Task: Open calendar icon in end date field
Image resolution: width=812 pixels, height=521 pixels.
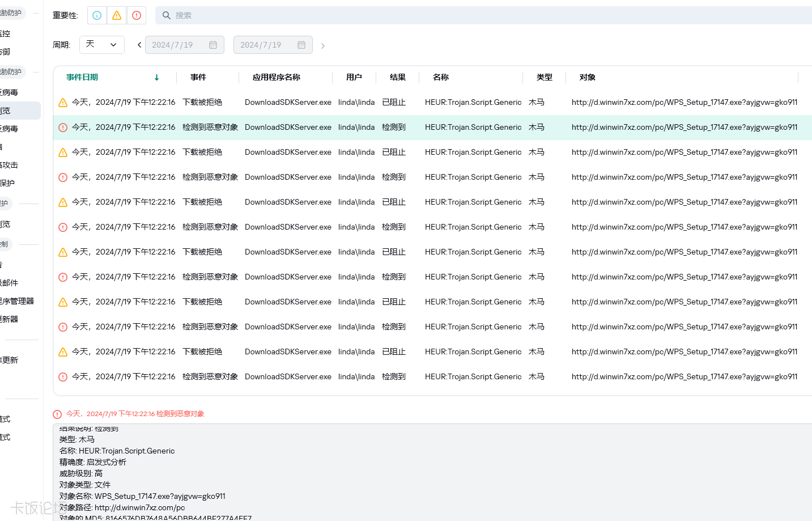Action: 301,45
